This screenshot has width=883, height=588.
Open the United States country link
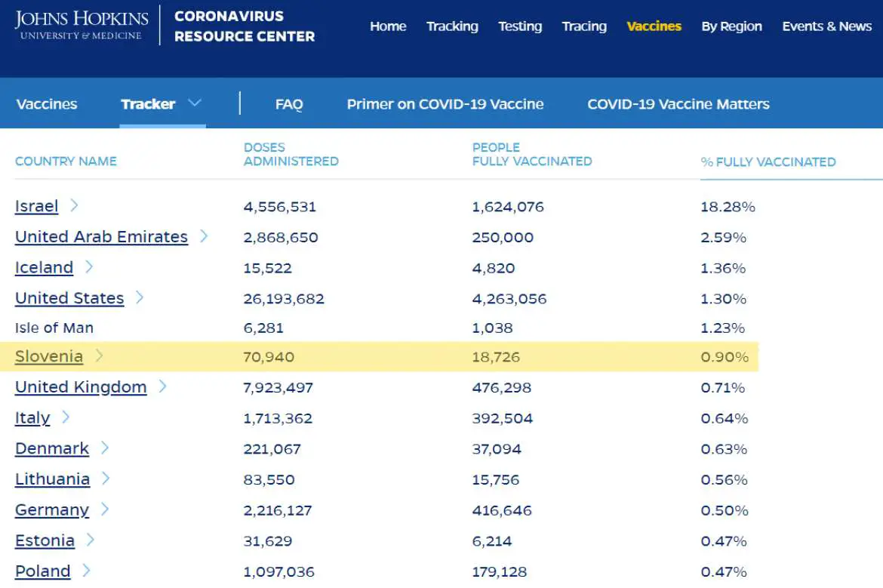pyautogui.click(x=69, y=298)
